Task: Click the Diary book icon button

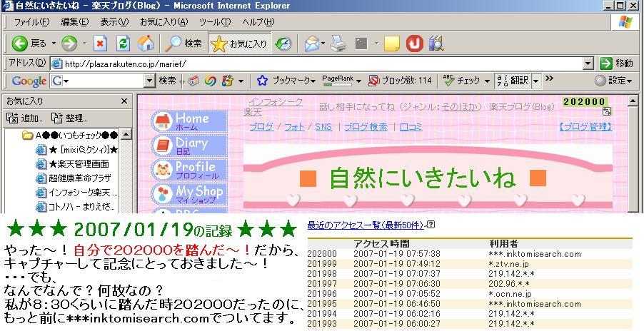Action: click(163, 146)
